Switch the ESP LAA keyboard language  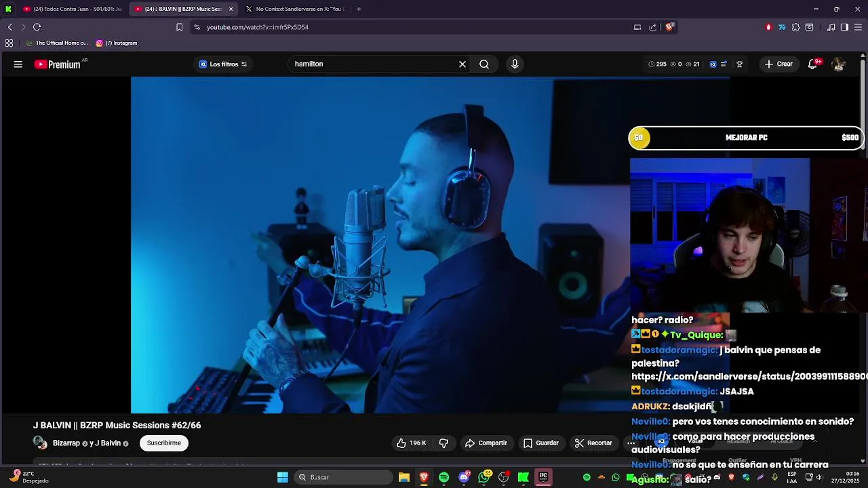[x=792, y=477]
